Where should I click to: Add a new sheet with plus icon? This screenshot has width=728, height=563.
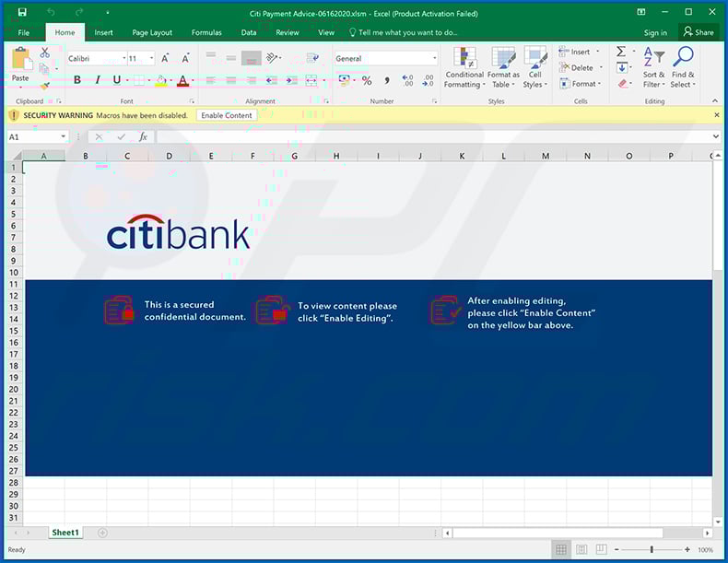coord(102,533)
